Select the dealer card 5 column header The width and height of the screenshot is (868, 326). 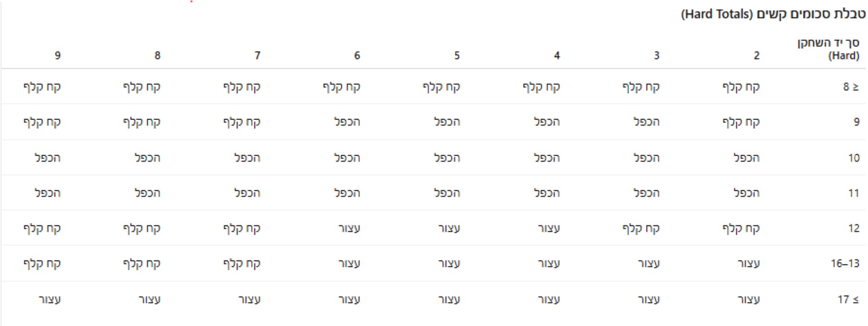(x=457, y=56)
